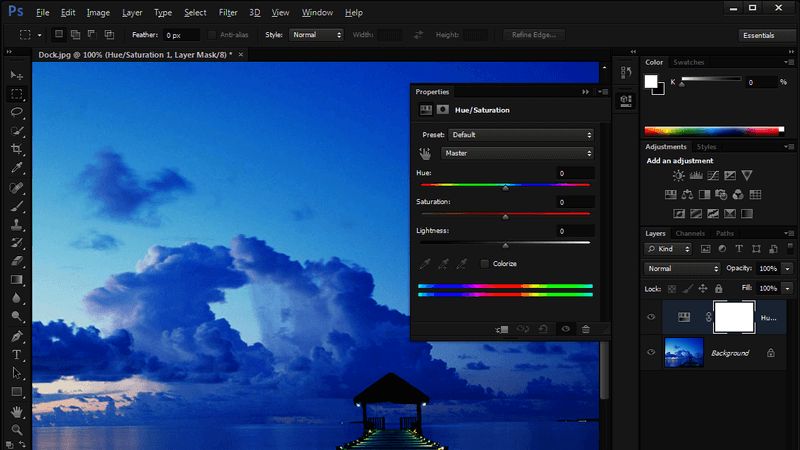
Task: Hide the Hue/Saturation layer
Action: (x=651, y=317)
